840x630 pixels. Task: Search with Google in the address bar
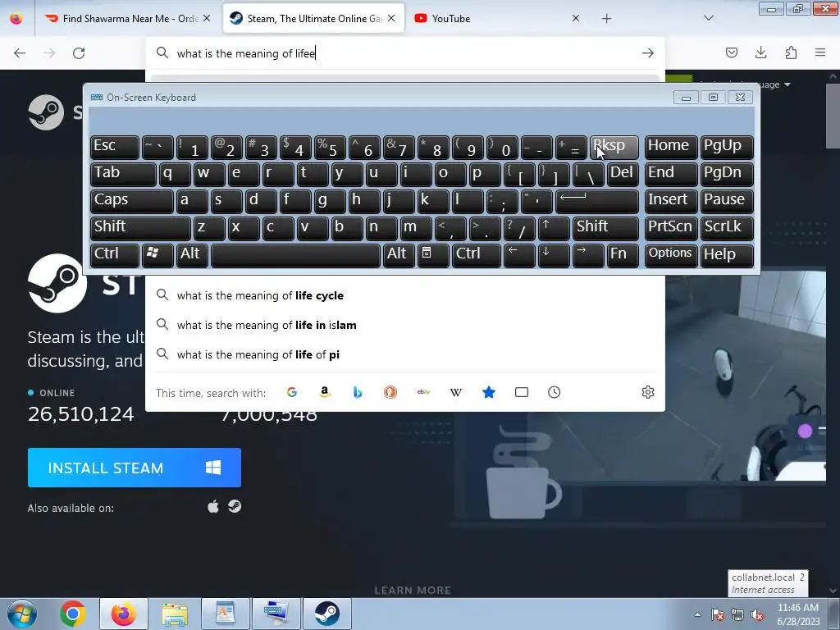click(x=292, y=392)
